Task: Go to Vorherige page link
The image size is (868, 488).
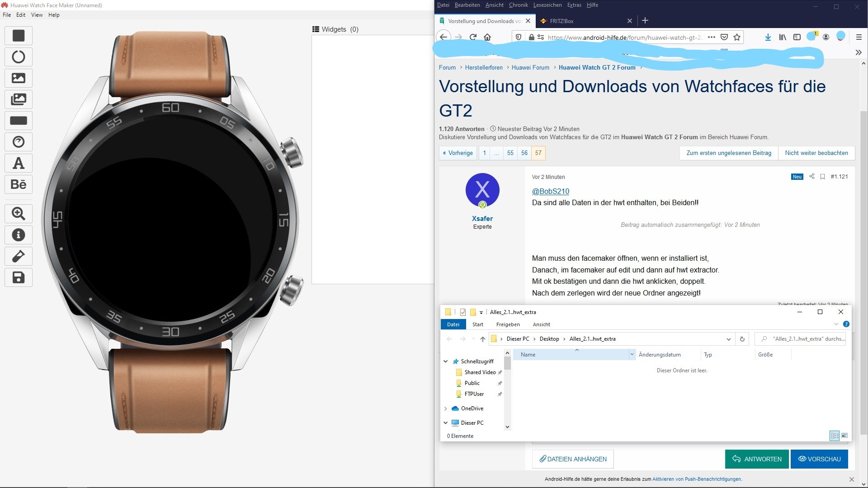Action: click(458, 153)
